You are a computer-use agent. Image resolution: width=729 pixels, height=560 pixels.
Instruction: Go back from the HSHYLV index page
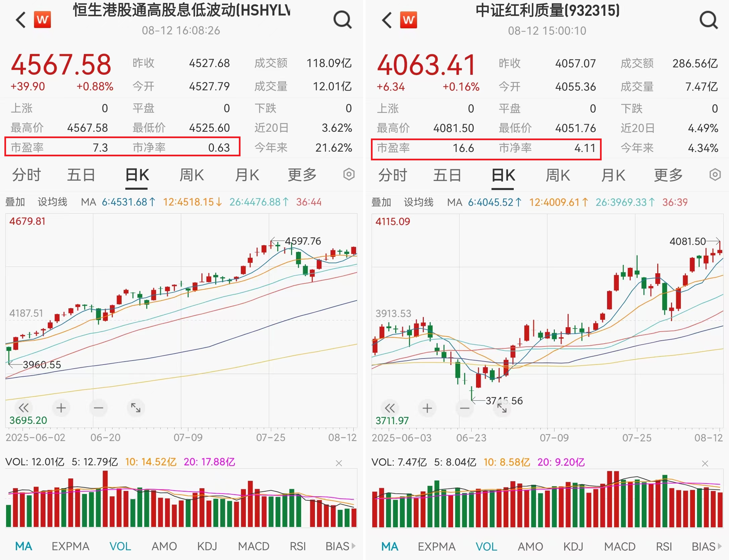point(21,20)
